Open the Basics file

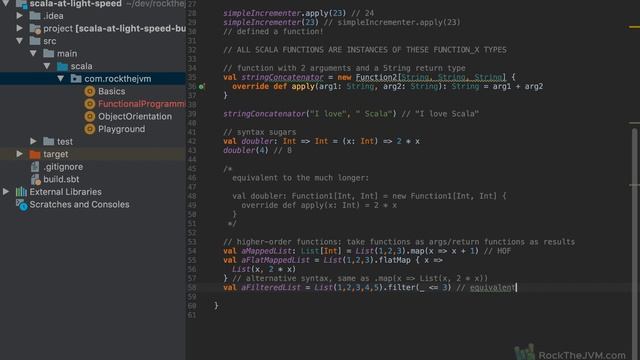click(x=111, y=91)
